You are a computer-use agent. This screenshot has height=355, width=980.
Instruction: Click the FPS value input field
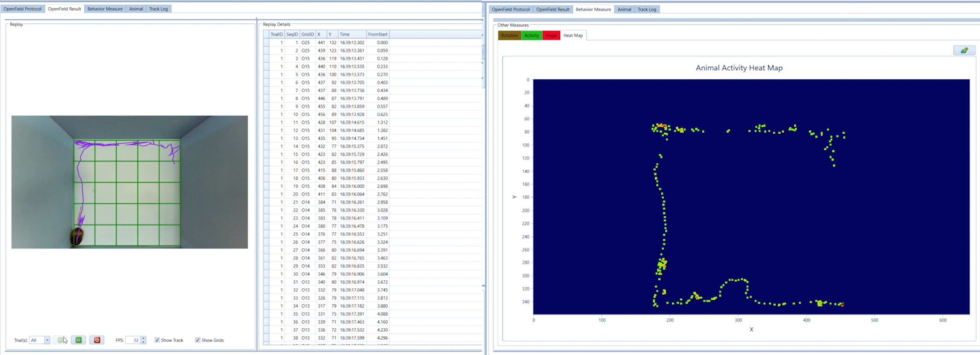tap(133, 340)
